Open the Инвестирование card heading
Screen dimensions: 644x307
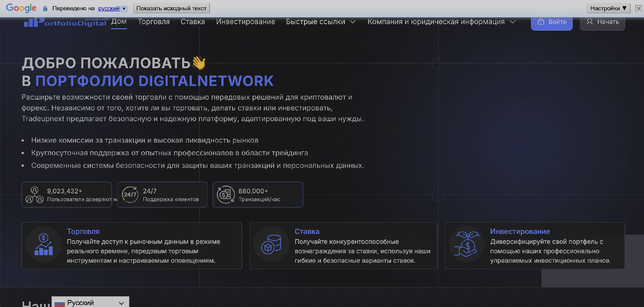tap(520, 231)
